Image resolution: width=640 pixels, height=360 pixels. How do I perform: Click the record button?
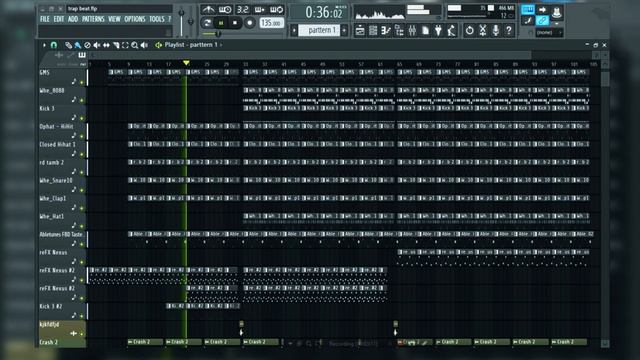[249, 23]
